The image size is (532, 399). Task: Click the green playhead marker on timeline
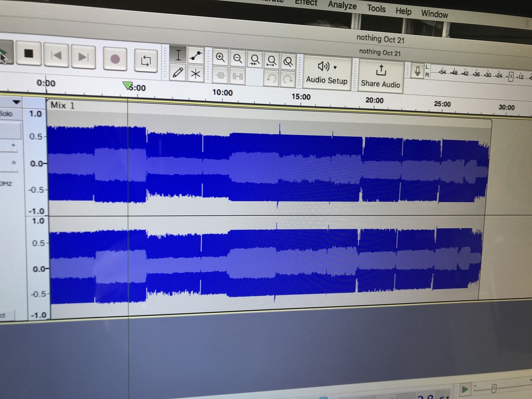[x=128, y=86]
